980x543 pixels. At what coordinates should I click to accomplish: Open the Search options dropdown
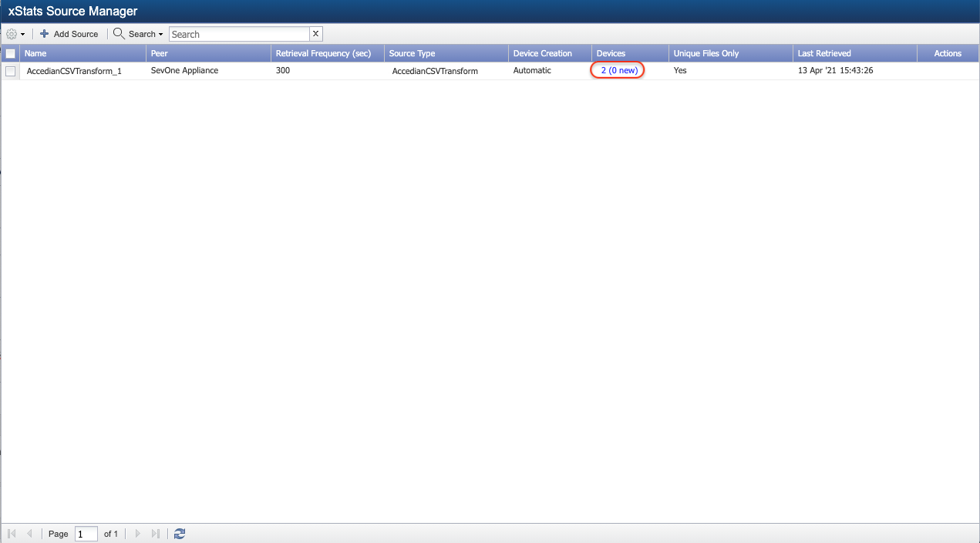point(138,34)
